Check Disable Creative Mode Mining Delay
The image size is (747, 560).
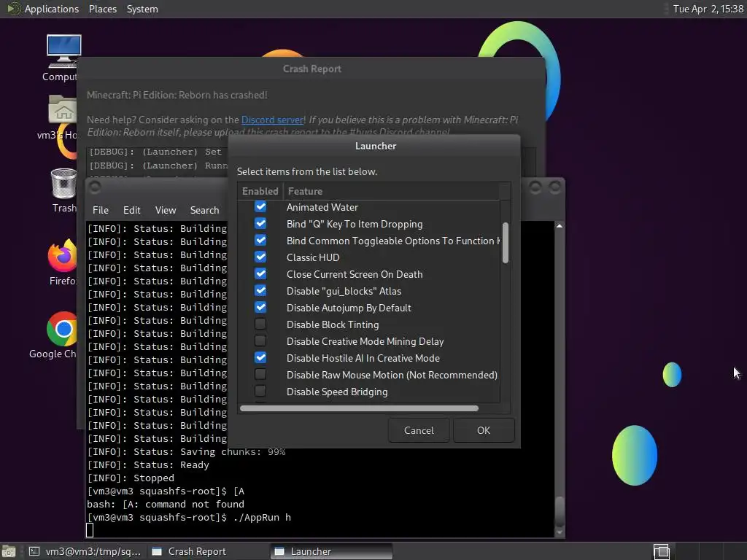point(260,341)
